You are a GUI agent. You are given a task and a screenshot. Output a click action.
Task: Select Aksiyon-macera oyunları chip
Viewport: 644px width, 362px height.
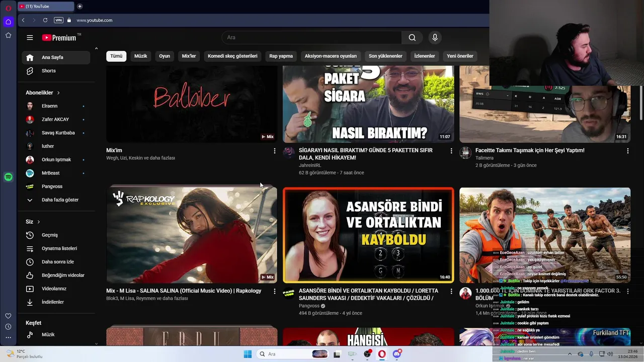(x=331, y=56)
